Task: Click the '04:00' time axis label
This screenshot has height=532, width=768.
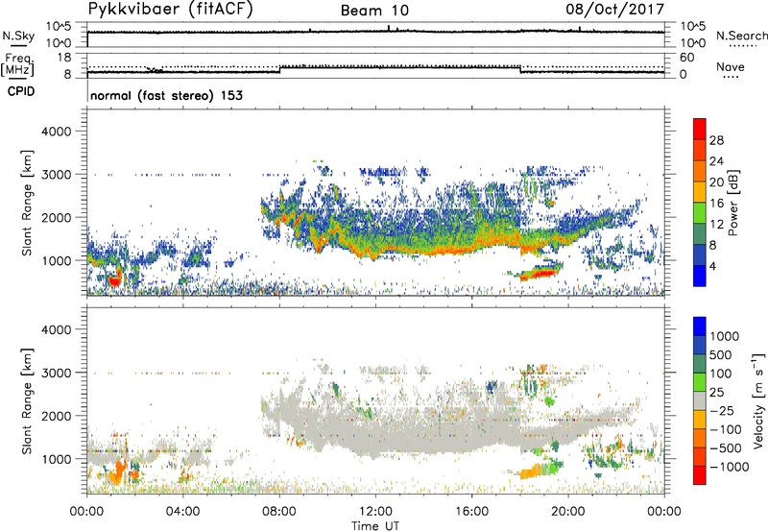Action: coord(182,511)
